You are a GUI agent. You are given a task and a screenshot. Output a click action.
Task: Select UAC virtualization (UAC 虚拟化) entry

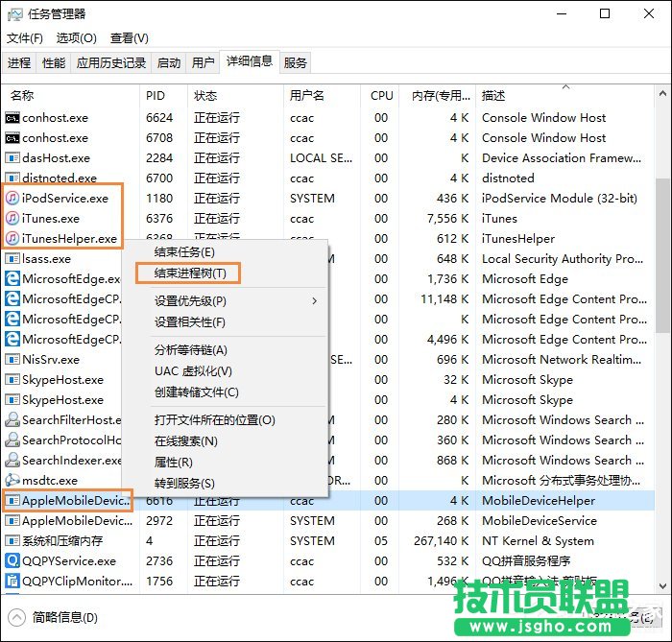(x=193, y=370)
